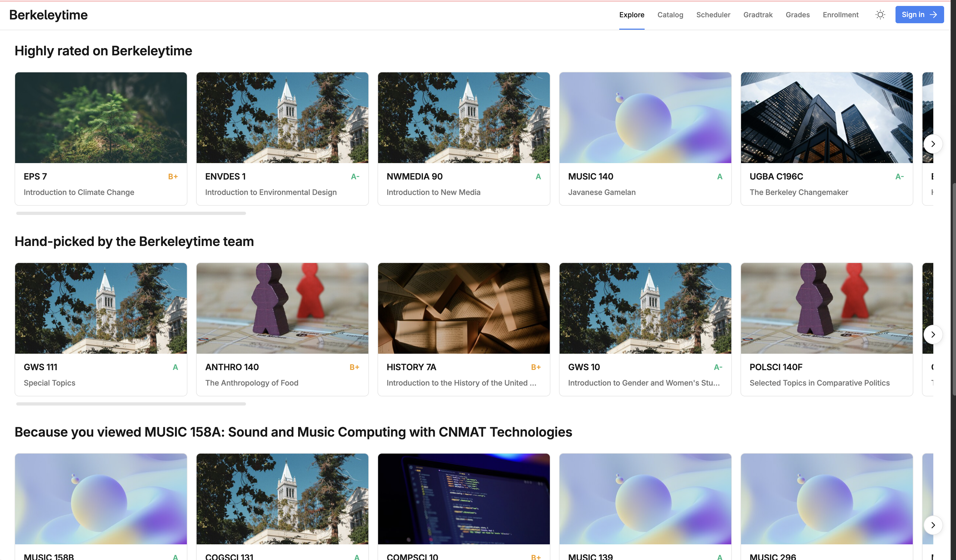This screenshot has height=560, width=956.
Task: Click Introduction to the History of the United title
Action: [x=461, y=383]
